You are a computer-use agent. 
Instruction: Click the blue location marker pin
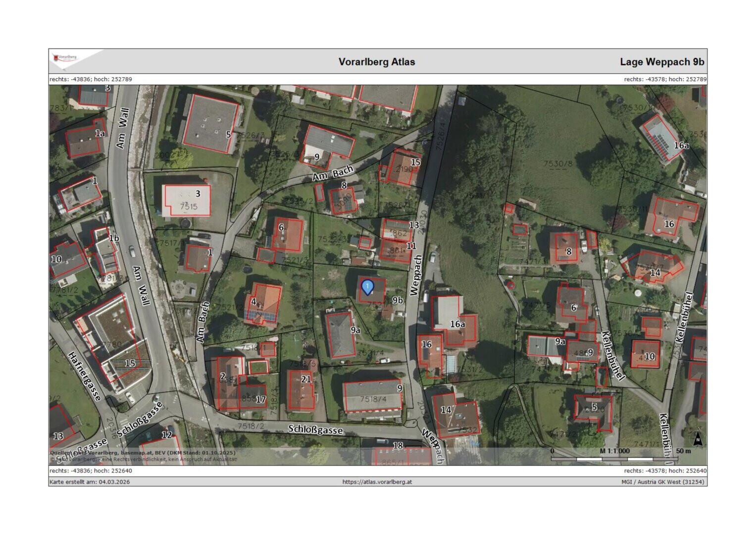[x=367, y=287]
